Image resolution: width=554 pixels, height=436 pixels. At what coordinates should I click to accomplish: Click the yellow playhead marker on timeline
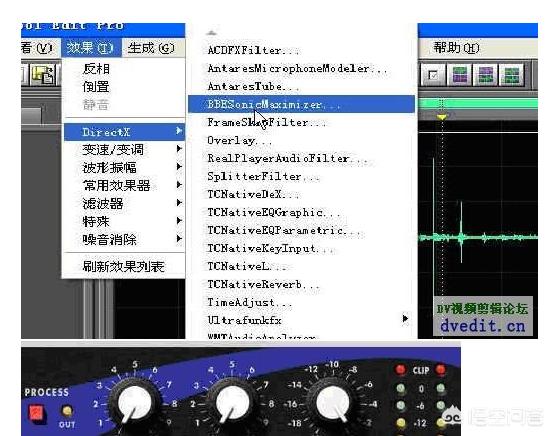[442, 117]
